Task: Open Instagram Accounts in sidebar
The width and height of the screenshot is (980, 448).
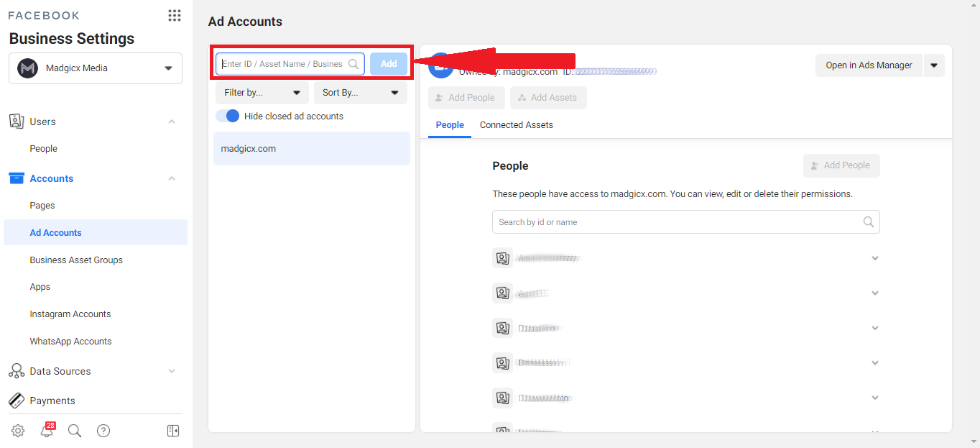Action: (70, 314)
